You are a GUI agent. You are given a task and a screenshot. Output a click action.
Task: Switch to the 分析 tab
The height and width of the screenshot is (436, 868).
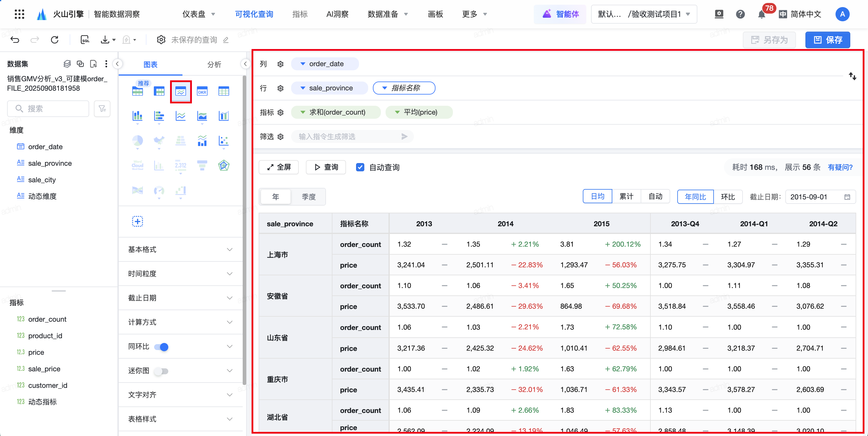point(214,64)
